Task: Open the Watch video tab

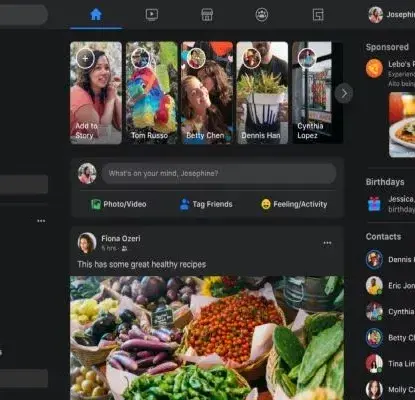Action: pos(152,15)
